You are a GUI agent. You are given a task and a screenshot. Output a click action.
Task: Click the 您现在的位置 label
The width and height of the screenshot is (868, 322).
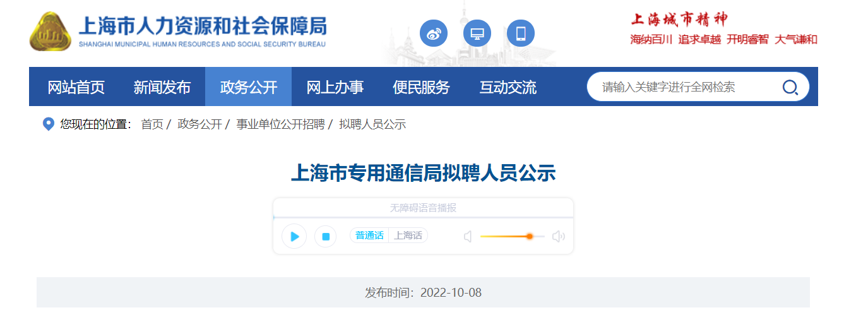click(96, 124)
